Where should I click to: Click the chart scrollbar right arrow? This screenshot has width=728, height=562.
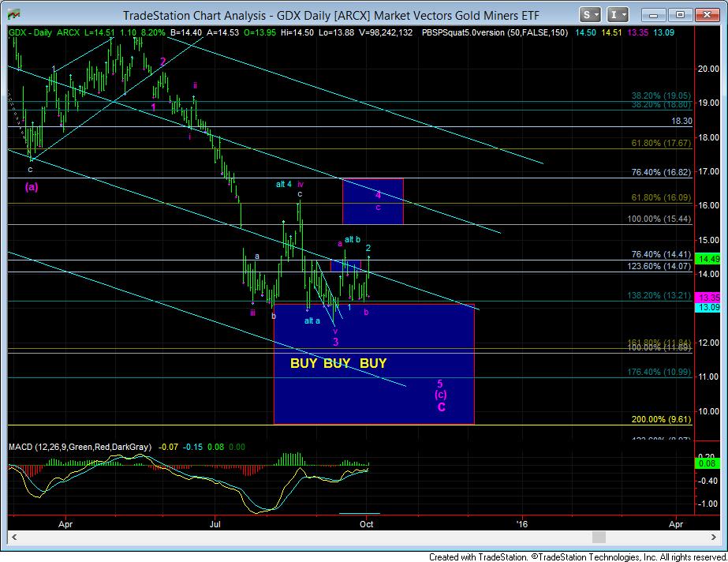(x=714, y=538)
